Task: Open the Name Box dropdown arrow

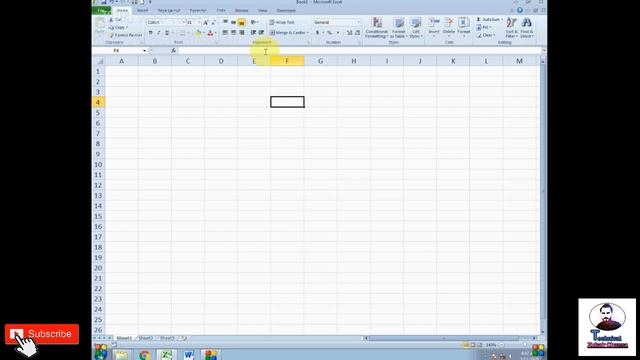Action: click(x=144, y=51)
